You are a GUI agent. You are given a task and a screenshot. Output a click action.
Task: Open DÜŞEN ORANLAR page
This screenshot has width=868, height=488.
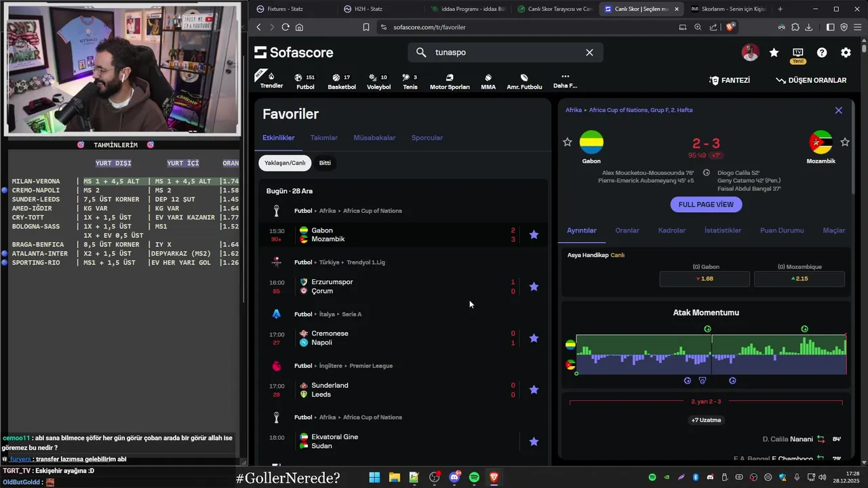[x=811, y=80]
